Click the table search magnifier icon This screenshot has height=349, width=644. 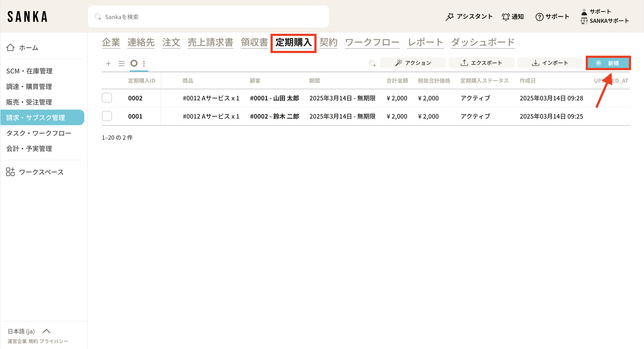pyautogui.click(x=372, y=63)
